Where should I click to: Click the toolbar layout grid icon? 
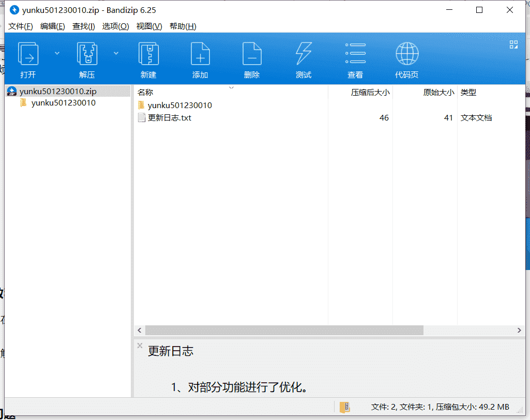513,44
